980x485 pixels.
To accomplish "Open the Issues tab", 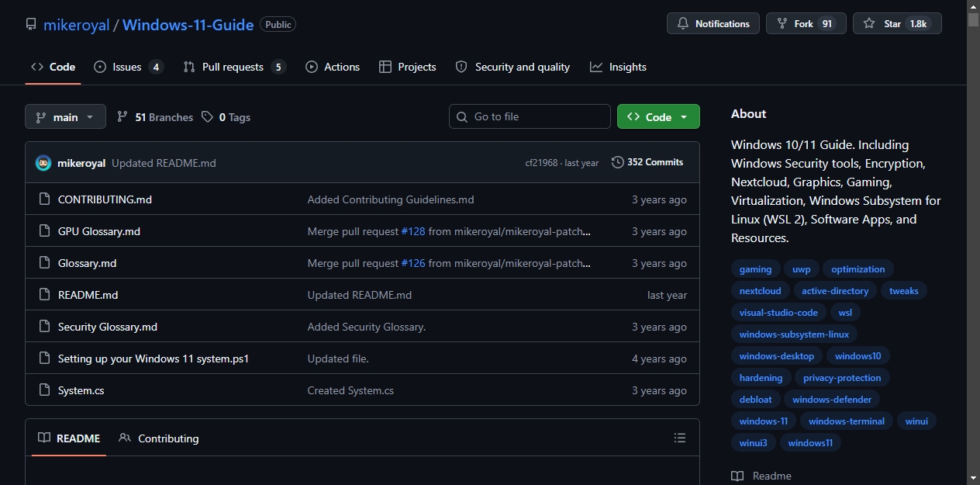I will (x=129, y=67).
